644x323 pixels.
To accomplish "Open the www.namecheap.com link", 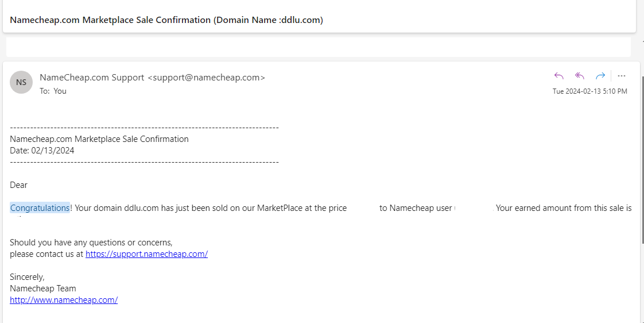I will (64, 300).
